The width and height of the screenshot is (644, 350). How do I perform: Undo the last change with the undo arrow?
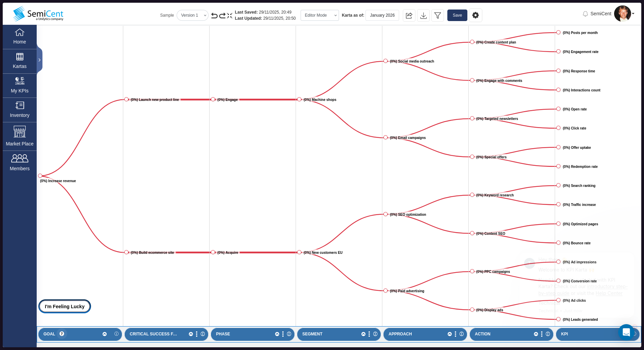point(214,15)
